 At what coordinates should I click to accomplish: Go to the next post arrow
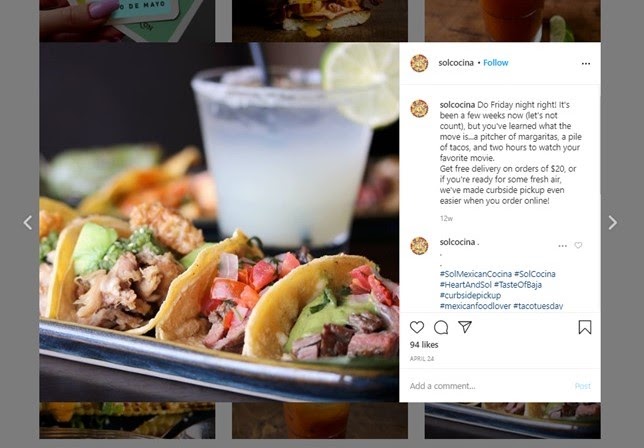click(612, 223)
